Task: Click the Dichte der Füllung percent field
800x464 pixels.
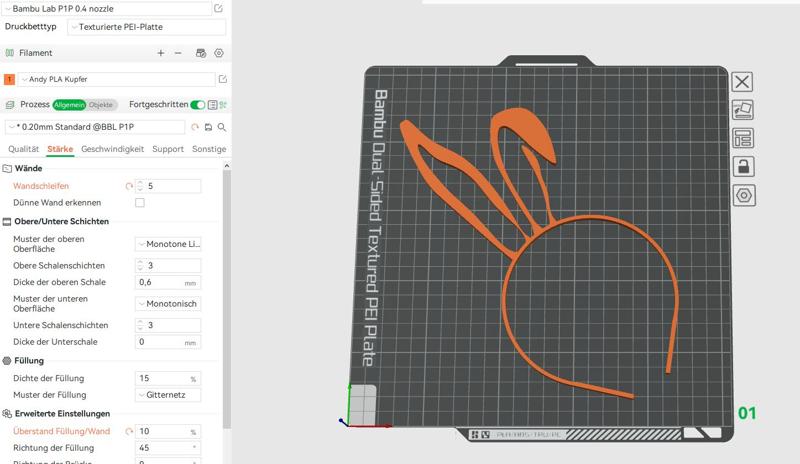Action: tap(168, 378)
